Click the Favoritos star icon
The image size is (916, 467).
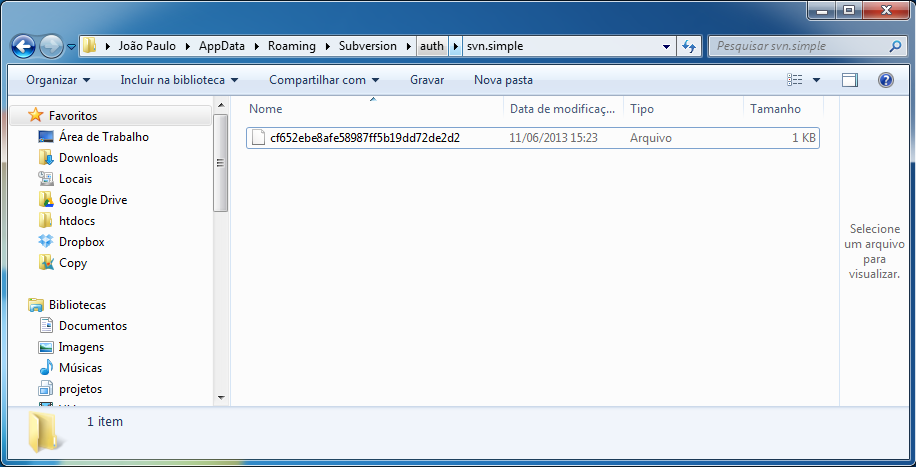click(36, 115)
